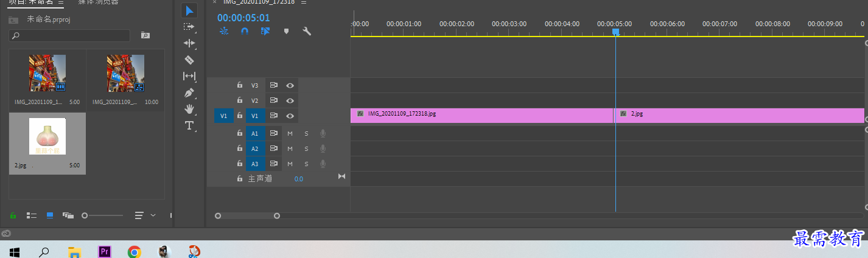Toggle track lock on V1
The width and height of the screenshot is (868, 258).
tap(240, 116)
